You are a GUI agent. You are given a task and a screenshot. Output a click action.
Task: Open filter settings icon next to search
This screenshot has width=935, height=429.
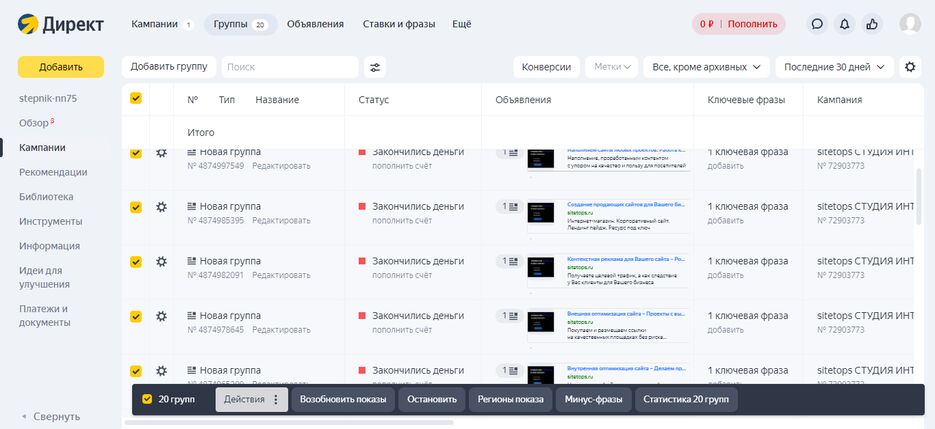coord(375,67)
